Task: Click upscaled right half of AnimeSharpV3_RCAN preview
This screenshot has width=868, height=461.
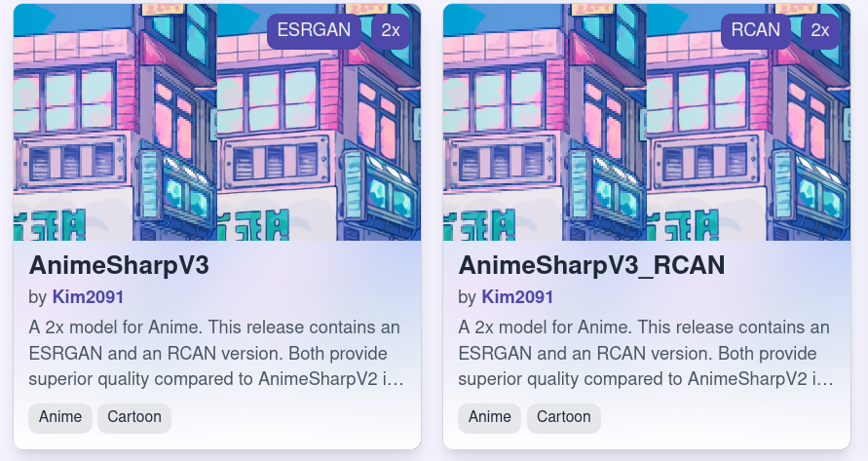Action: (x=748, y=123)
